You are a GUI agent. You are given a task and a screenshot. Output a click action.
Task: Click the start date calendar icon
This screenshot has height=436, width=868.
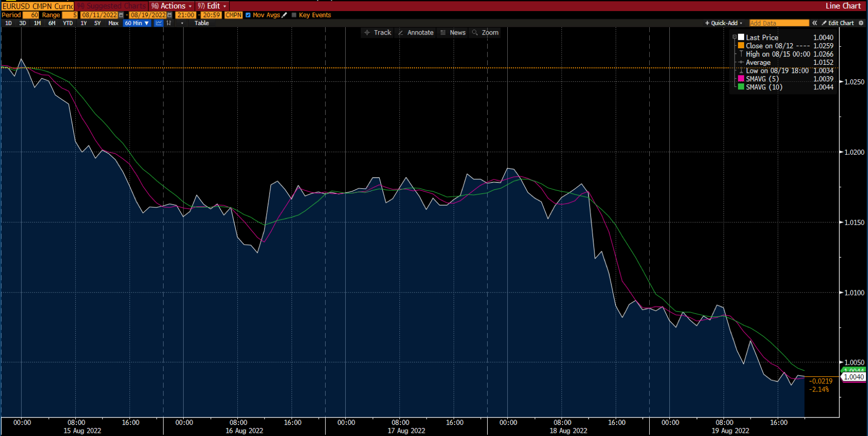(121, 15)
